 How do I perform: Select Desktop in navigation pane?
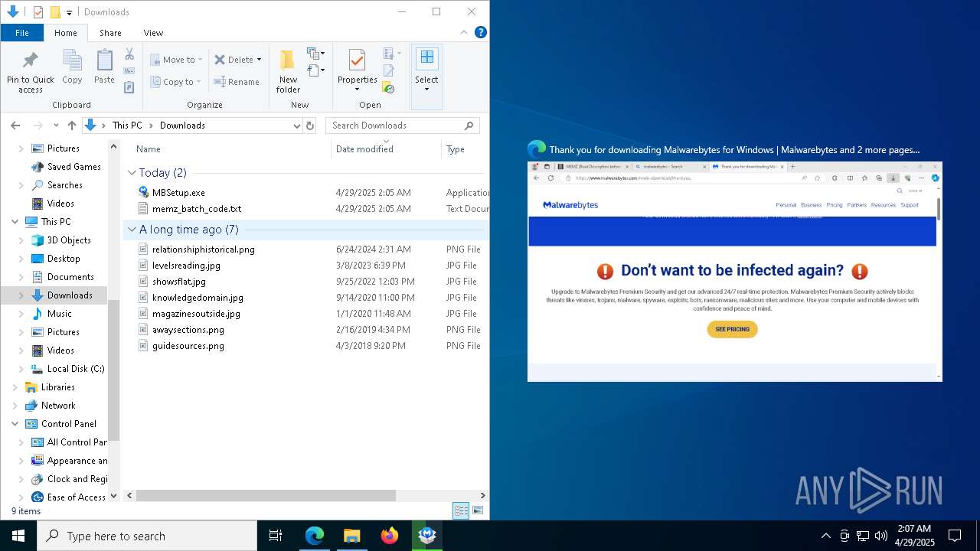pos(64,259)
